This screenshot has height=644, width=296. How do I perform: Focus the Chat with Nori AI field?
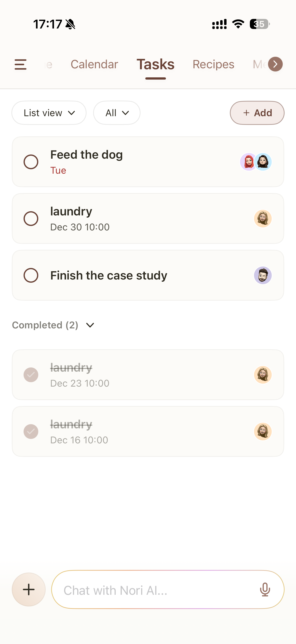point(155,590)
